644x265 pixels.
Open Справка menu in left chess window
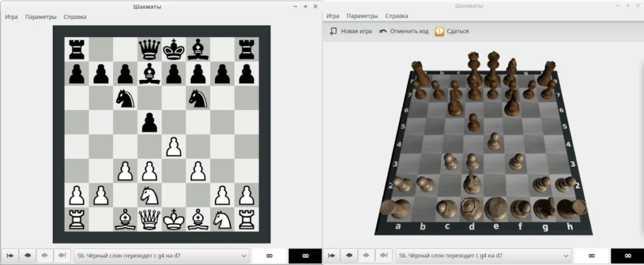75,17
